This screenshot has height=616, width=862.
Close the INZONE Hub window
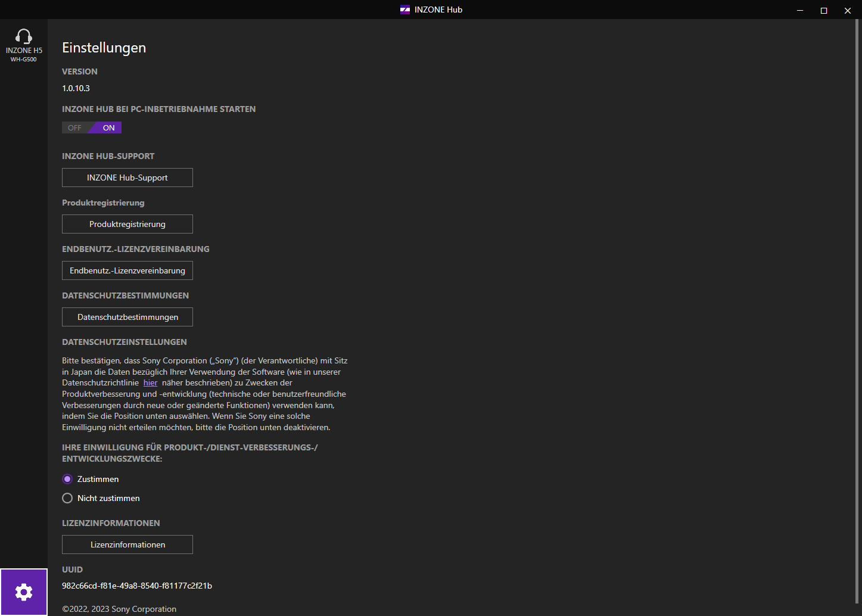point(848,10)
